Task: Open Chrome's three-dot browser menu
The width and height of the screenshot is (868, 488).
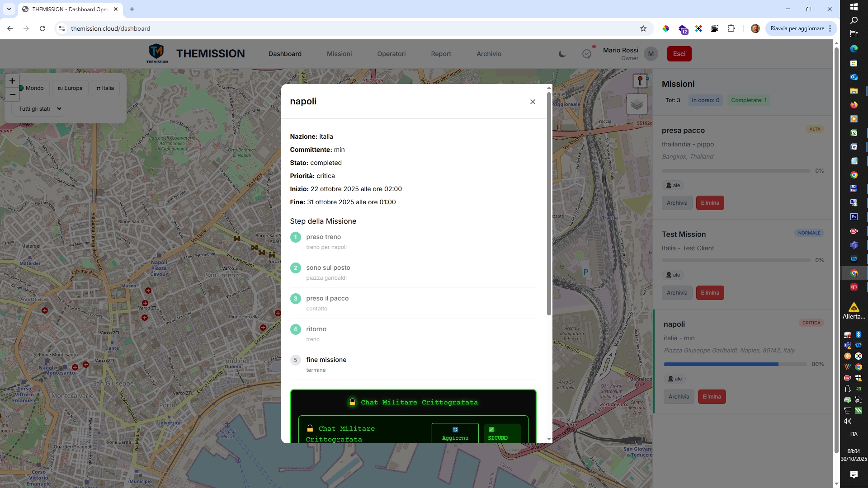Action: point(830,28)
